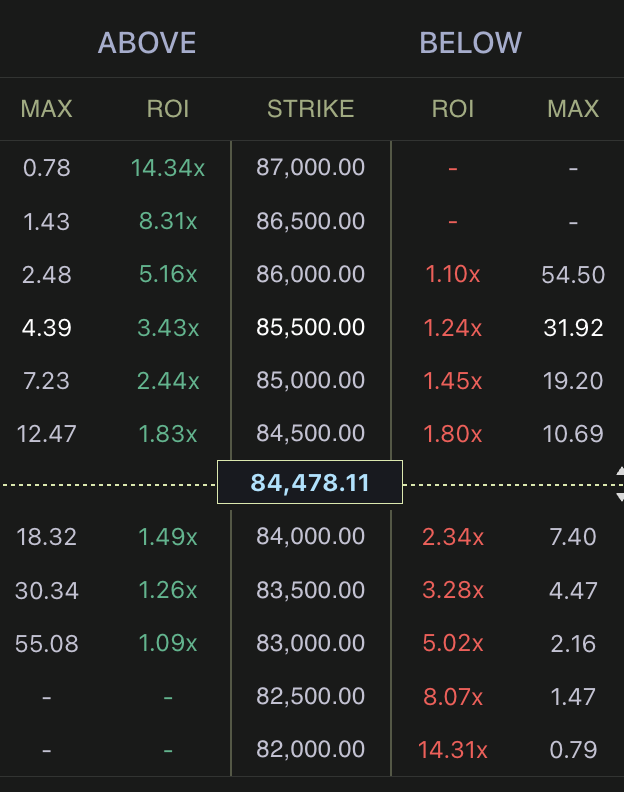Image resolution: width=624 pixels, height=792 pixels.
Task: Click the 4.47 below MAX value
Action: [573, 590]
